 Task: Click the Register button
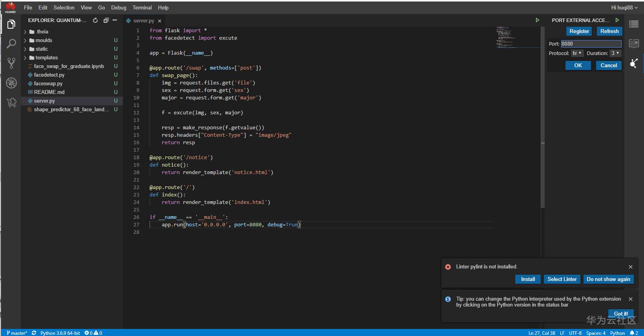579,31
